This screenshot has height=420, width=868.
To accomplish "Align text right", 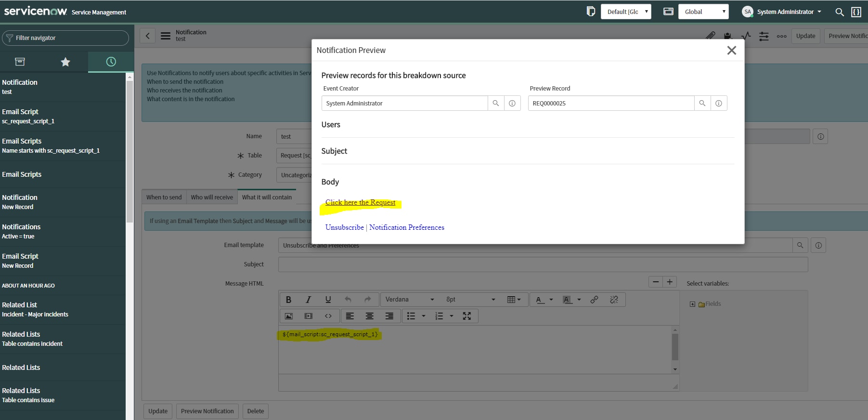I will coord(389,316).
